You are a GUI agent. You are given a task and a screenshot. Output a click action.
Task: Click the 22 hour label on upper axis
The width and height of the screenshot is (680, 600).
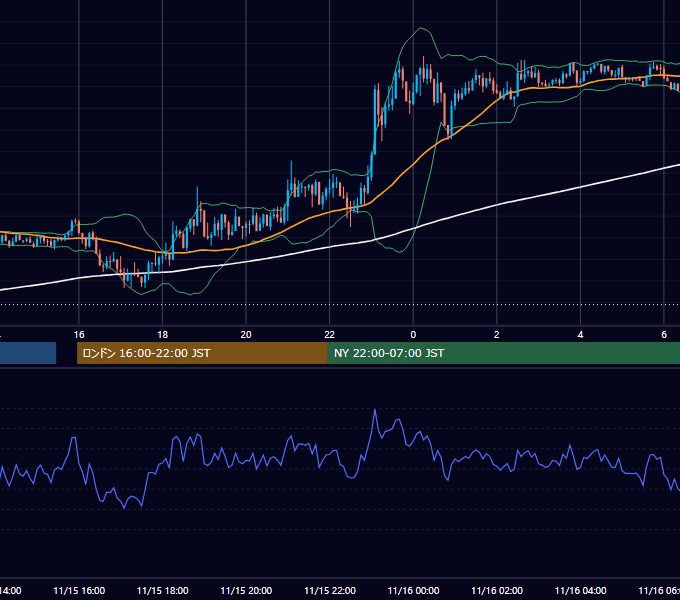(x=330, y=335)
